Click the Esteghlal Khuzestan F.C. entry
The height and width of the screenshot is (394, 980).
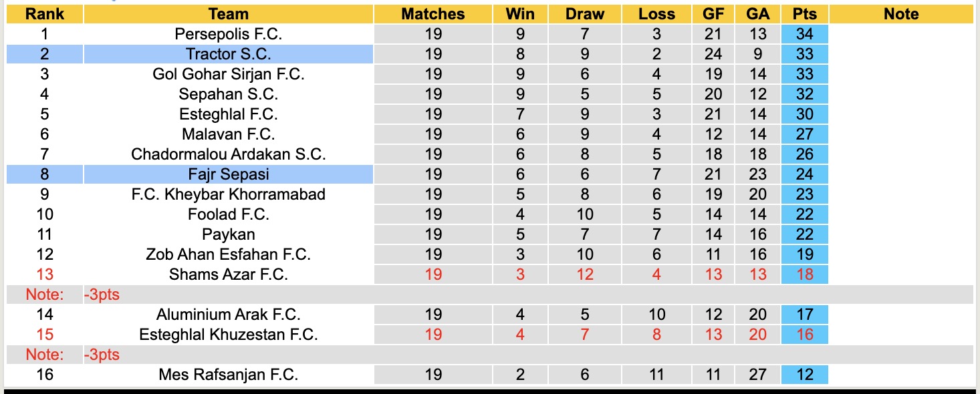coord(228,335)
